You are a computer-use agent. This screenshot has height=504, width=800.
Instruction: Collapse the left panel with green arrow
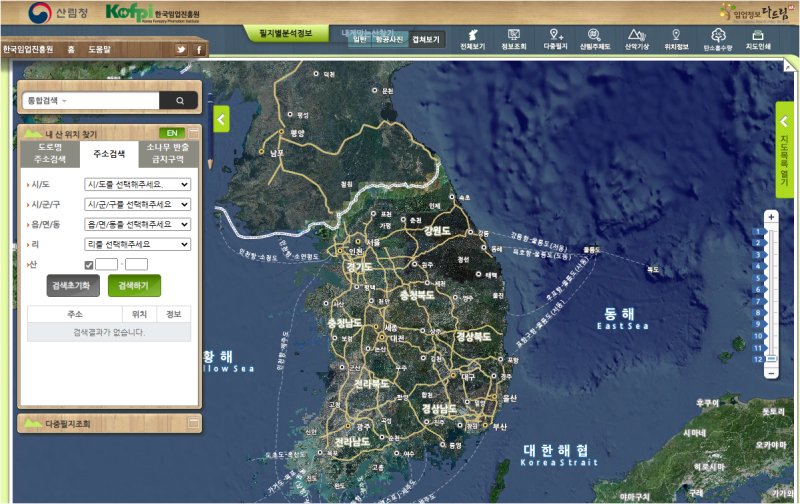point(221,119)
